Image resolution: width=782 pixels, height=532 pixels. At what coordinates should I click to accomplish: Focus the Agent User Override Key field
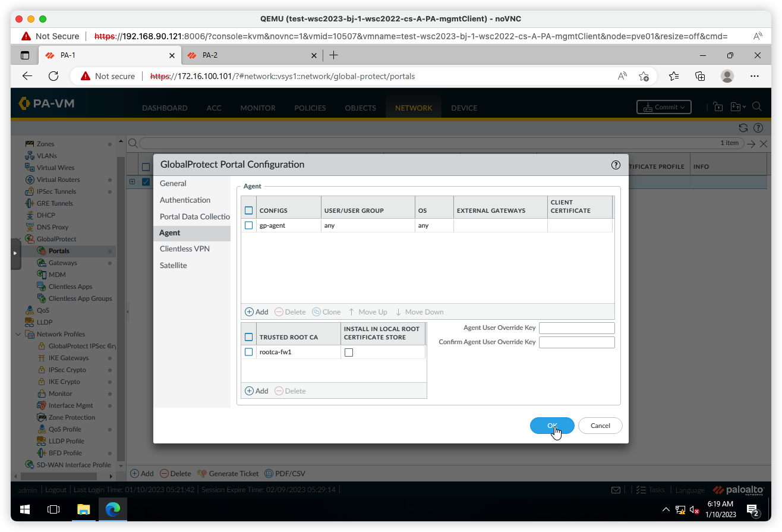(576, 328)
